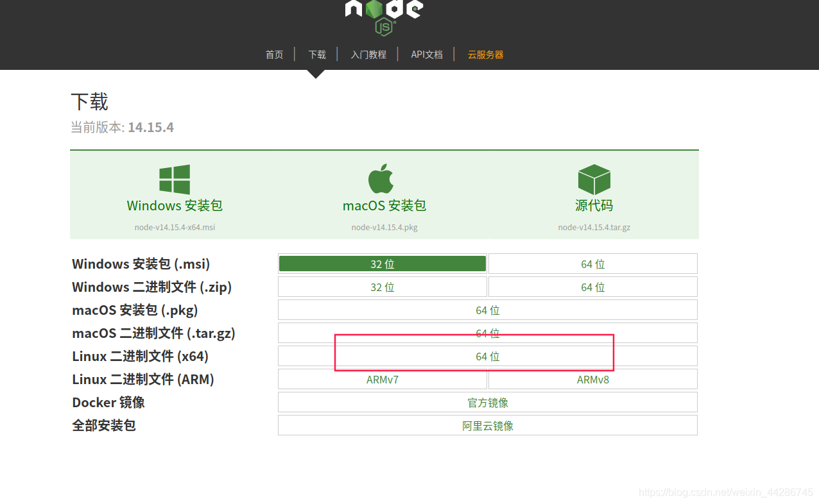Click the 源代码 heading link

[x=594, y=206]
